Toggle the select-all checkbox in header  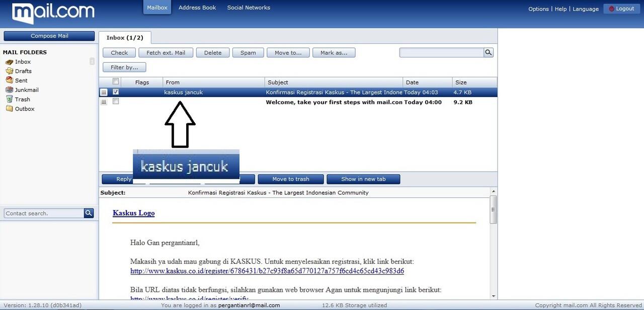click(116, 81)
